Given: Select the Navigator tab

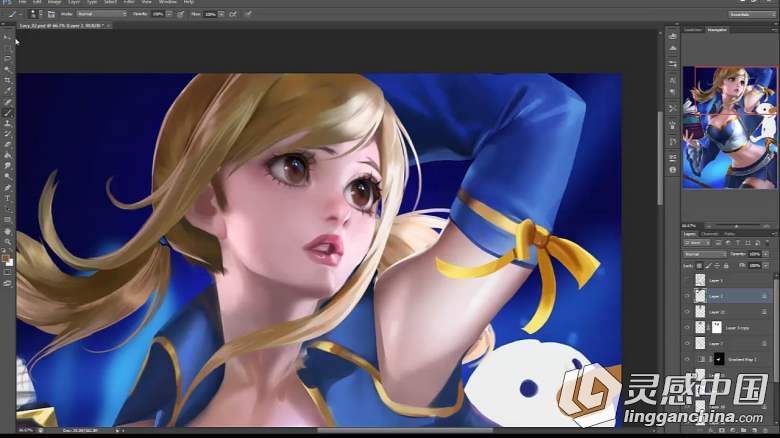Looking at the screenshot, I should pos(717,30).
